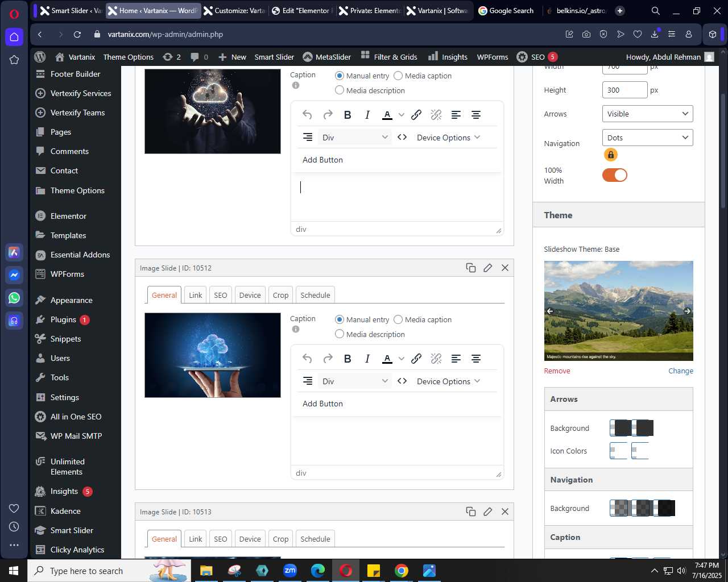Viewport: 728px width, 582px height.
Task: Open MetaSlider in admin bar
Action: [326, 57]
